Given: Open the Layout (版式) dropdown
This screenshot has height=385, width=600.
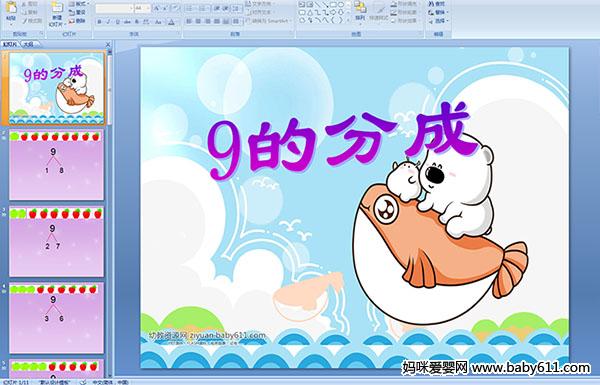Looking at the screenshot, I should click(79, 4).
